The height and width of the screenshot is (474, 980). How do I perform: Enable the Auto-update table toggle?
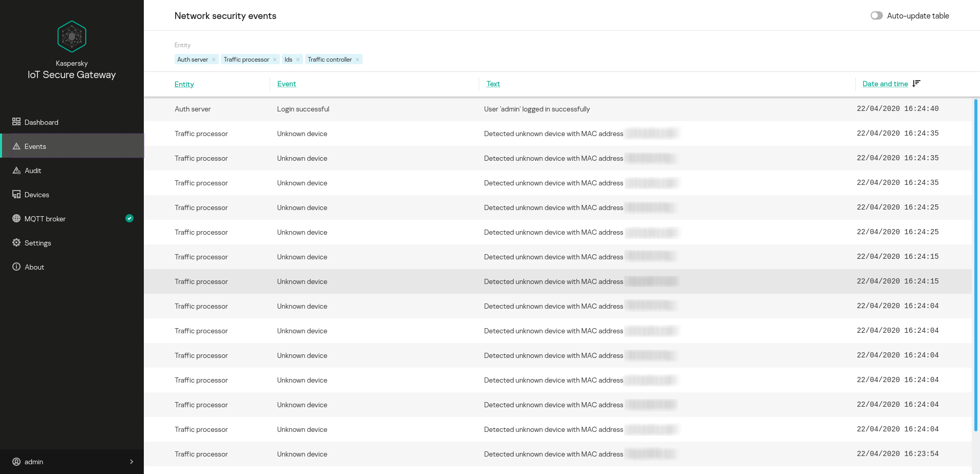(x=876, y=16)
